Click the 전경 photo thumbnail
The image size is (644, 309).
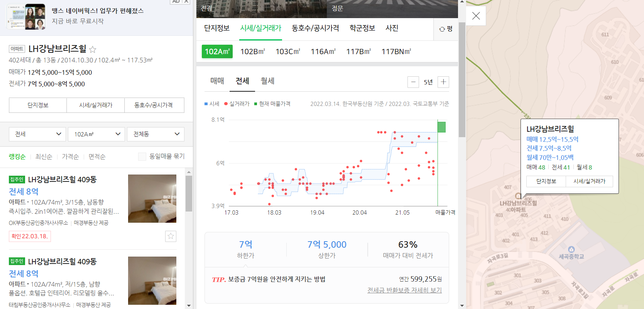click(x=262, y=9)
